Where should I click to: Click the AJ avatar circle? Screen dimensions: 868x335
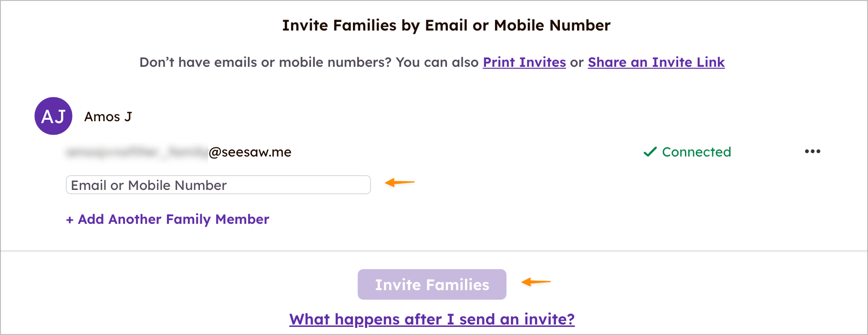tap(53, 116)
